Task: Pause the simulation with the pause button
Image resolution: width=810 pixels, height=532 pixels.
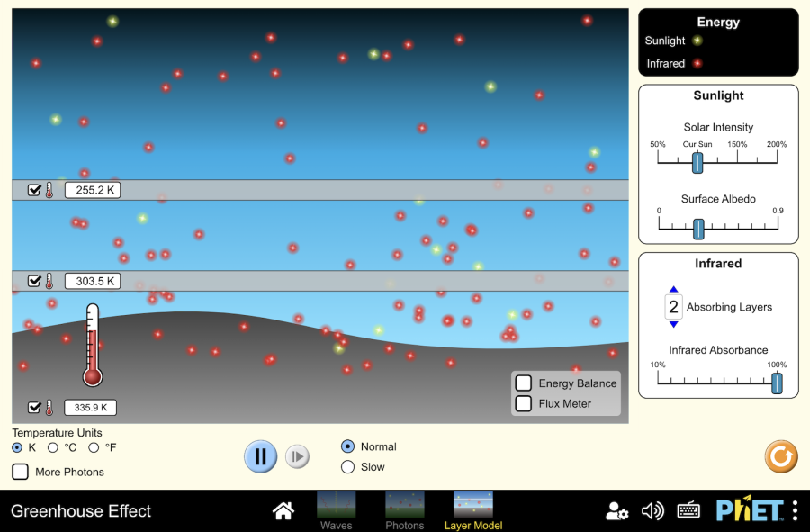Action: [x=260, y=456]
